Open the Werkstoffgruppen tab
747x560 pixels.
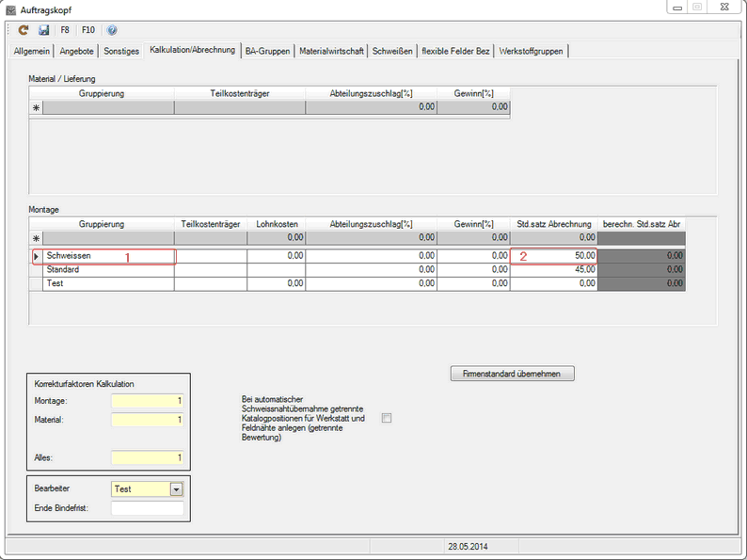tap(532, 51)
